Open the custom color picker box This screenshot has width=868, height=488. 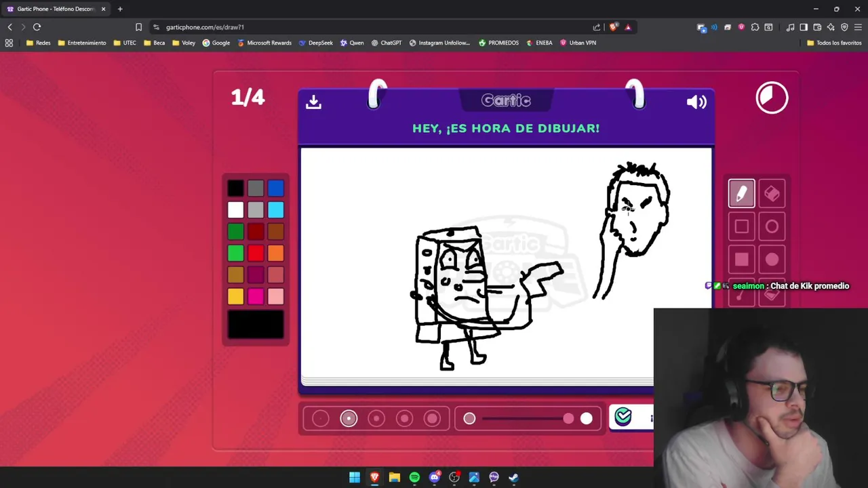tap(256, 324)
